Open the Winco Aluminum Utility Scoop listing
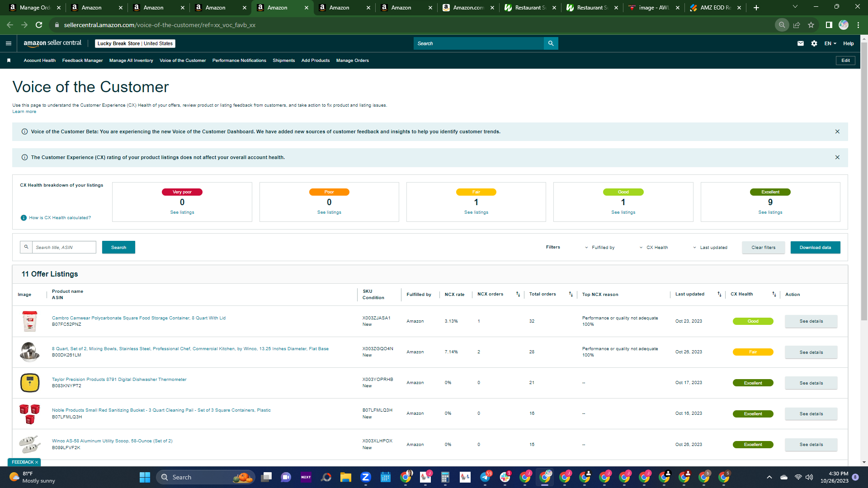The width and height of the screenshot is (868, 488). [112, 441]
